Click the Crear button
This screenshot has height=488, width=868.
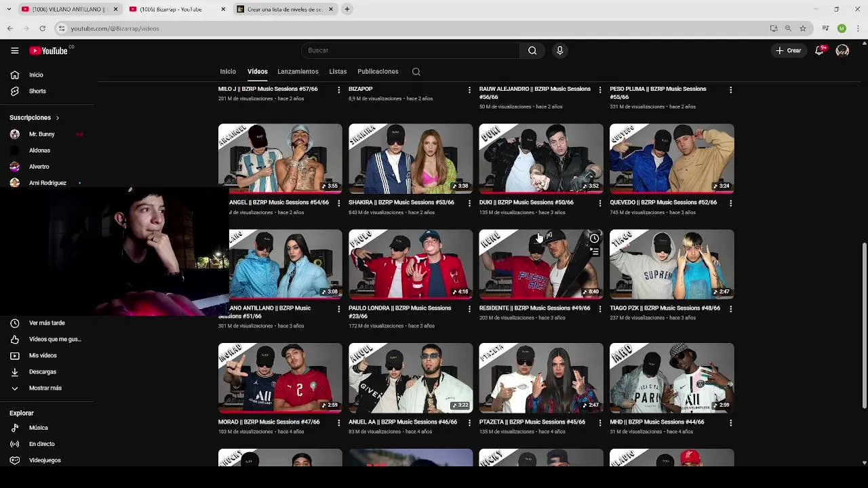tap(789, 50)
